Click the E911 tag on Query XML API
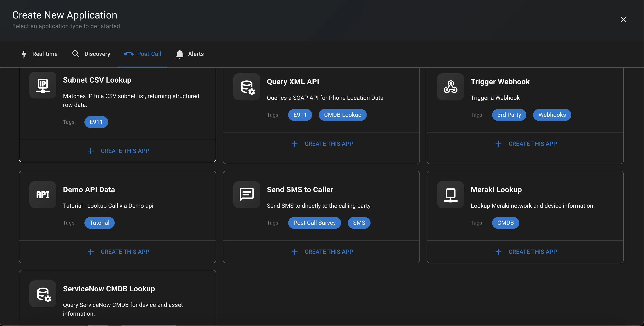The height and width of the screenshot is (326, 644). click(300, 115)
